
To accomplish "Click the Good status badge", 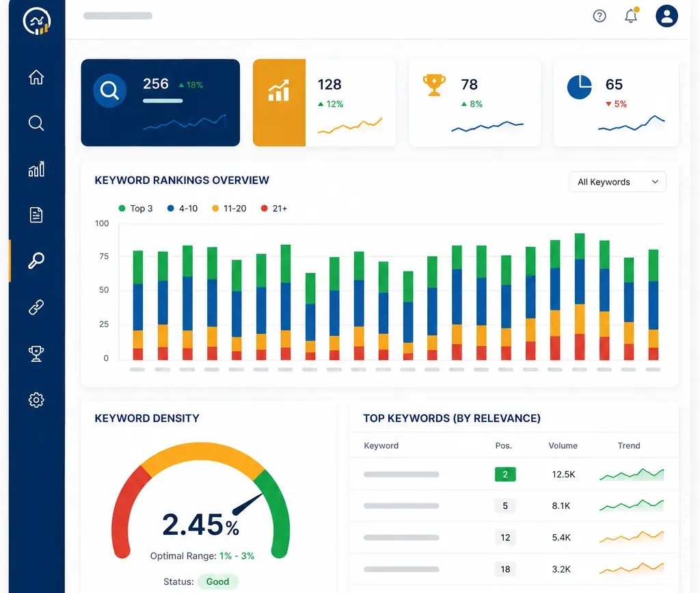I will (217, 581).
